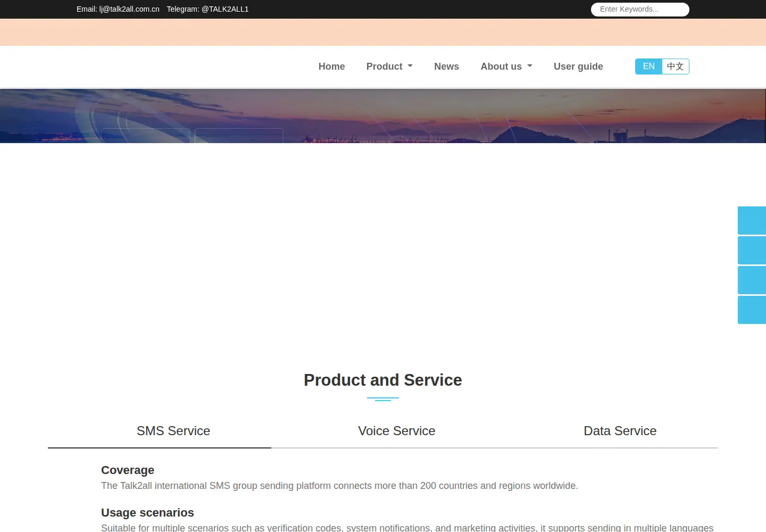This screenshot has width=766, height=532.
Task: Select the Voice Service tab
Action: (x=396, y=431)
